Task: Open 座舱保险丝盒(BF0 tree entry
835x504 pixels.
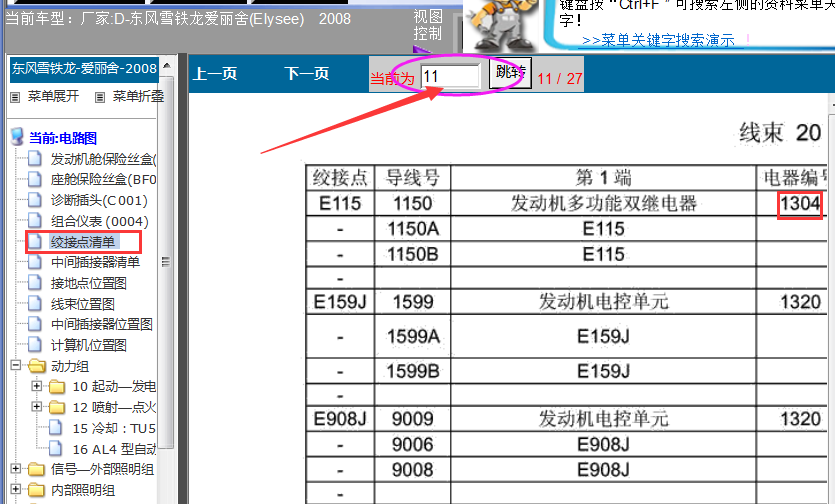Action: click(x=103, y=180)
